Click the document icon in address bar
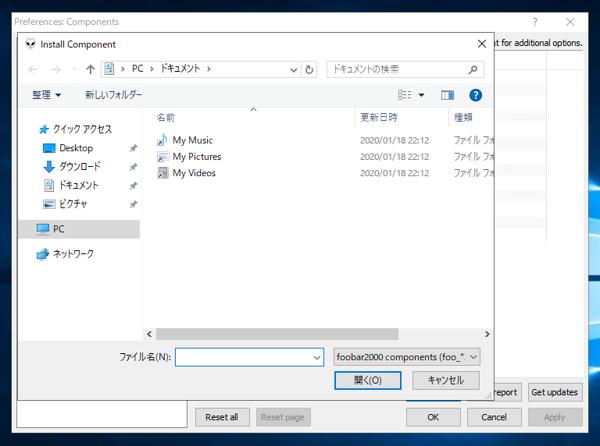 click(109, 69)
